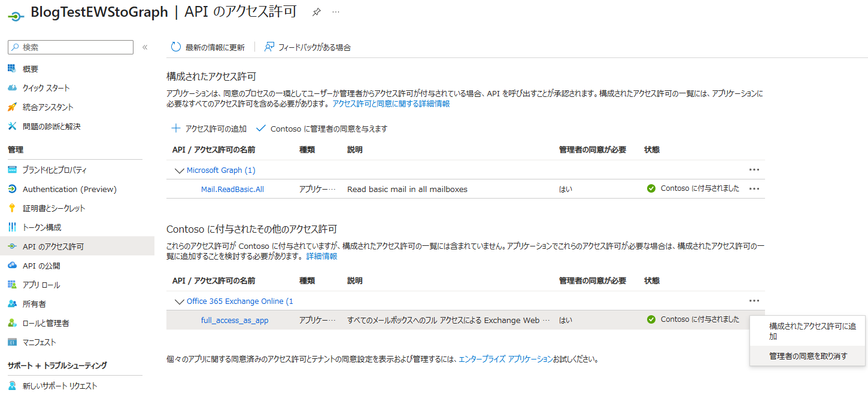Open 所有者 people icon
Image resolution: width=868 pixels, height=393 pixels.
click(x=12, y=304)
